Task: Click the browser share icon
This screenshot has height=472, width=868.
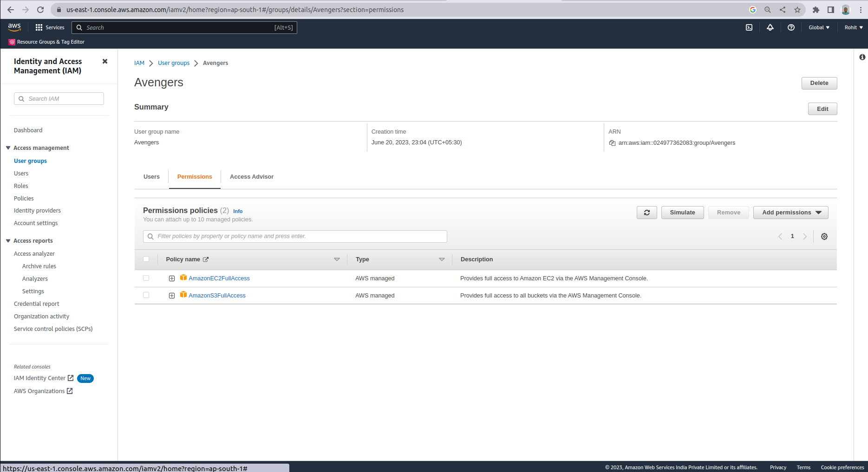Action: pyautogui.click(x=783, y=10)
